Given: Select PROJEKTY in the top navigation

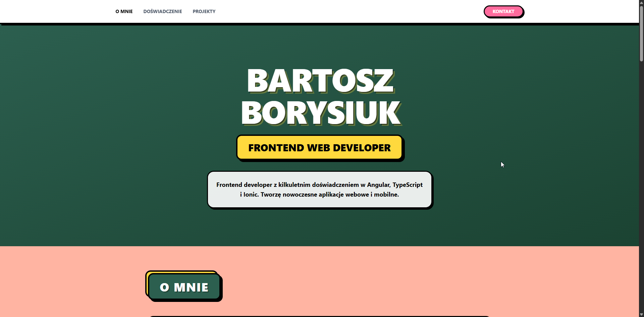Looking at the screenshot, I should [204, 11].
